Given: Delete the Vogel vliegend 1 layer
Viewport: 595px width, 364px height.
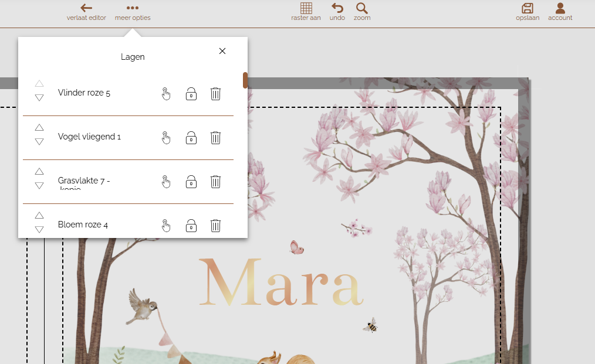Looking at the screenshot, I should coord(215,138).
